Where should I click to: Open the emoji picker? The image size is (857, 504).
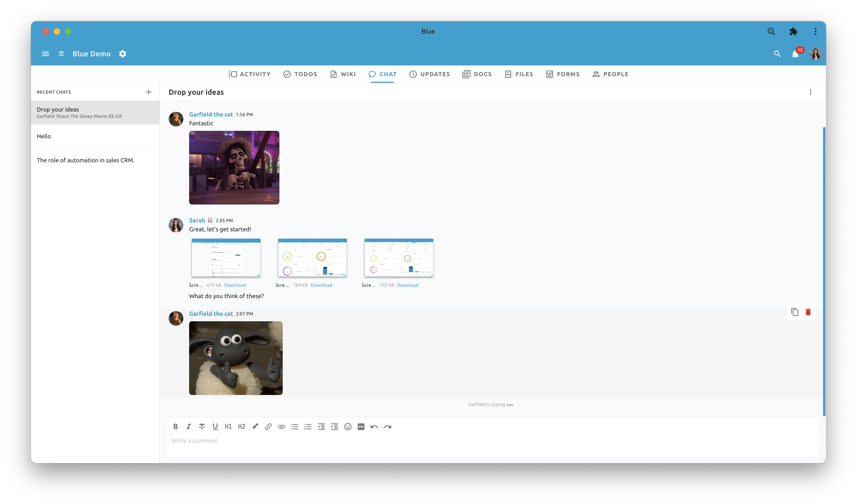(348, 426)
